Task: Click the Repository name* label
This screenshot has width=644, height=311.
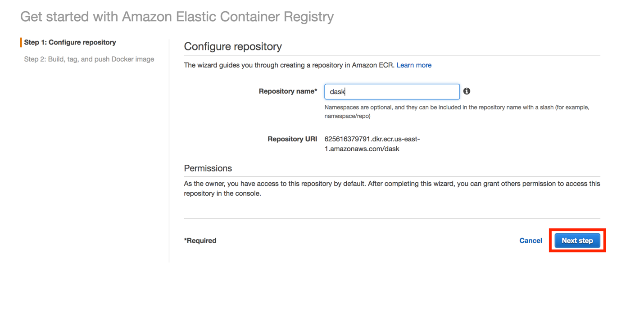Action: pyautogui.click(x=288, y=91)
